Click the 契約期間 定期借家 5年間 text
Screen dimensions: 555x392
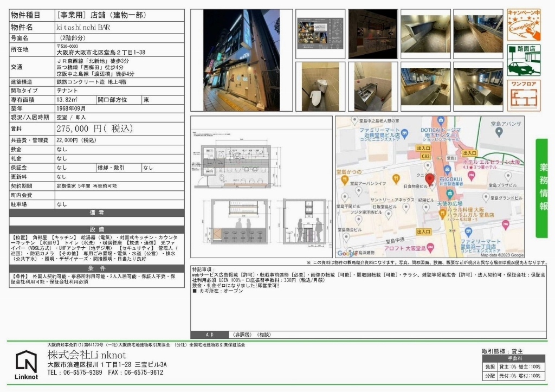pos(87,186)
